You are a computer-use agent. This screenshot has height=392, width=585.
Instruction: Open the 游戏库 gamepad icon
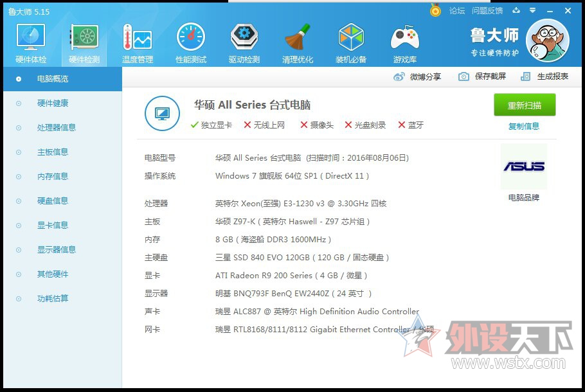(x=404, y=43)
